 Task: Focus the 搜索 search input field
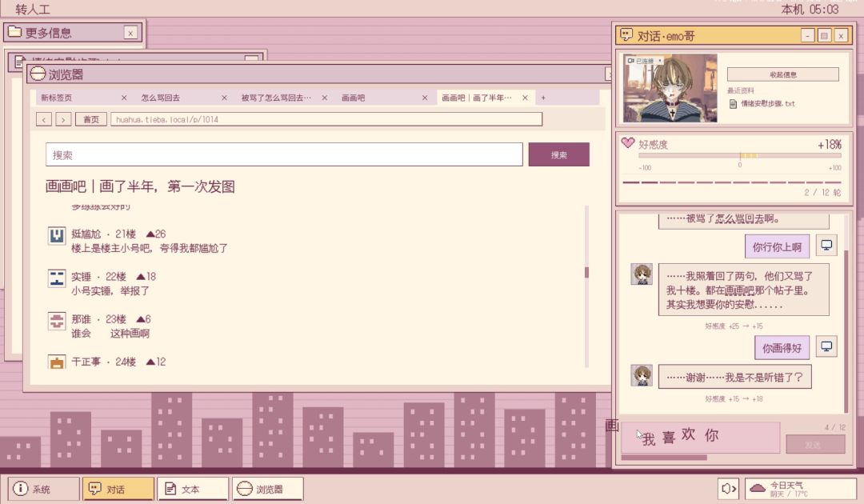point(284,154)
